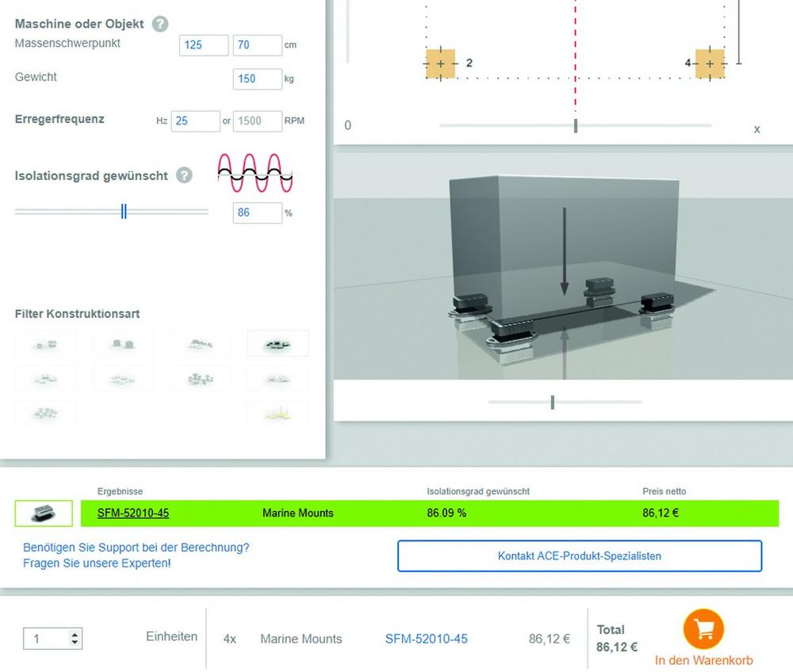Viewport: 793px width, 672px height.
Task: Open the SFM-52010-45 result link
Action: [x=133, y=513]
